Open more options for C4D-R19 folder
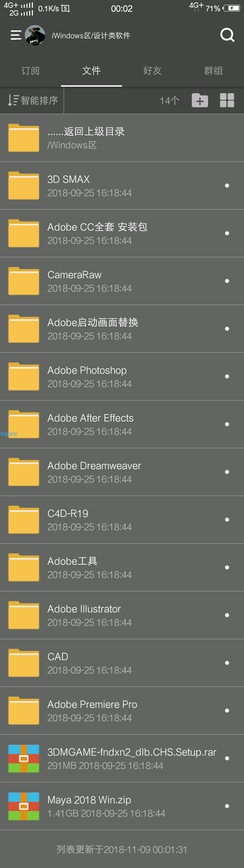Image resolution: width=244 pixels, height=868 pixels. point(227,520)
